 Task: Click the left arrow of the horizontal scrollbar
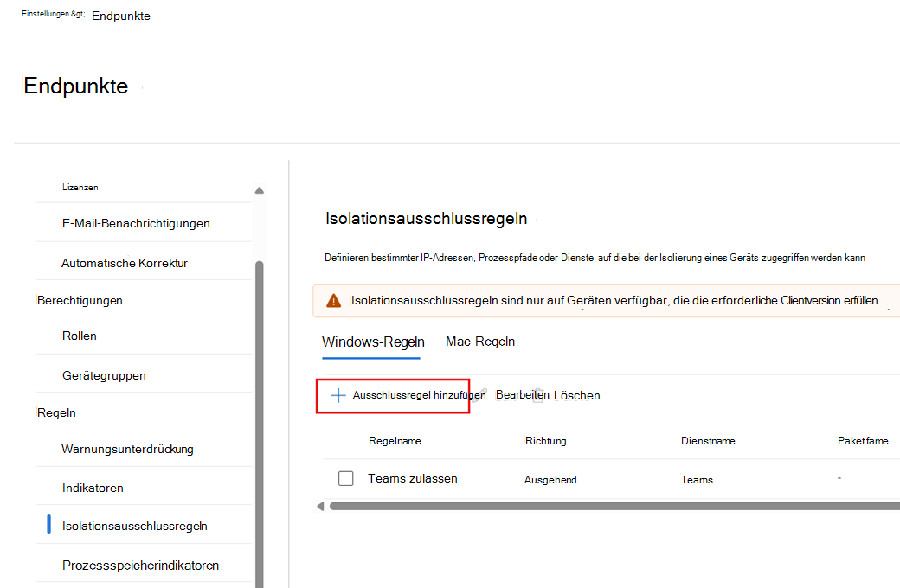pyautogui.click(x=320, y=506)
